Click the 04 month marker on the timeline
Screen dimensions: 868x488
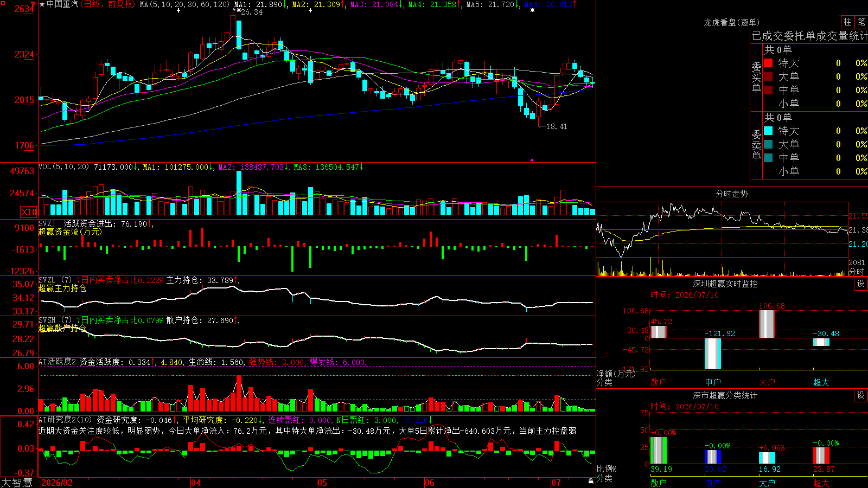[x=196, y=483]
